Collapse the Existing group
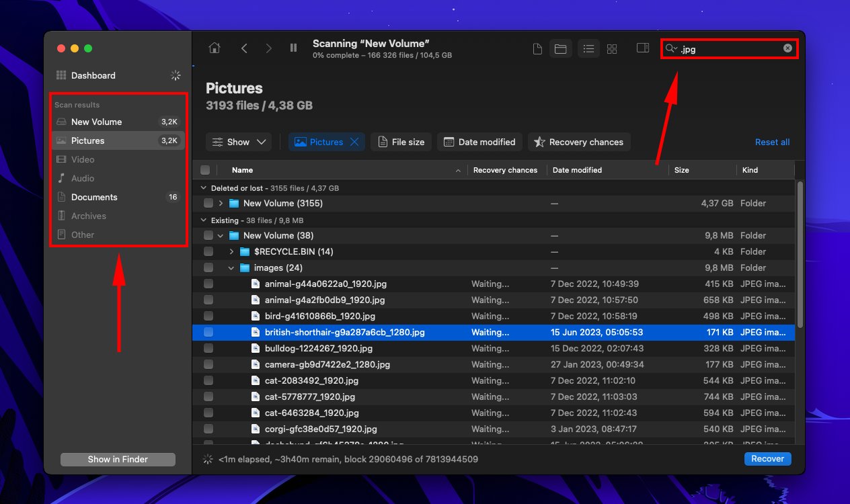This screenshot has width=850, height=504. click(204, 220)
